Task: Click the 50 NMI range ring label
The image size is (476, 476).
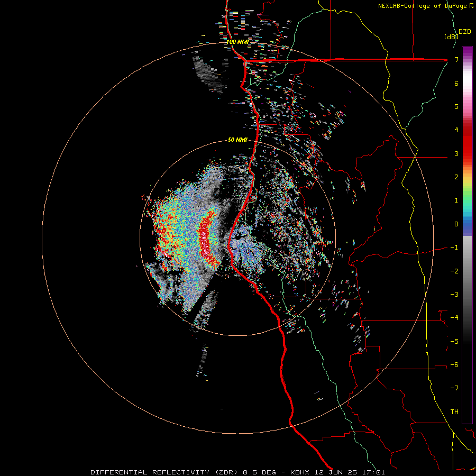Action: tap(237, 140)
